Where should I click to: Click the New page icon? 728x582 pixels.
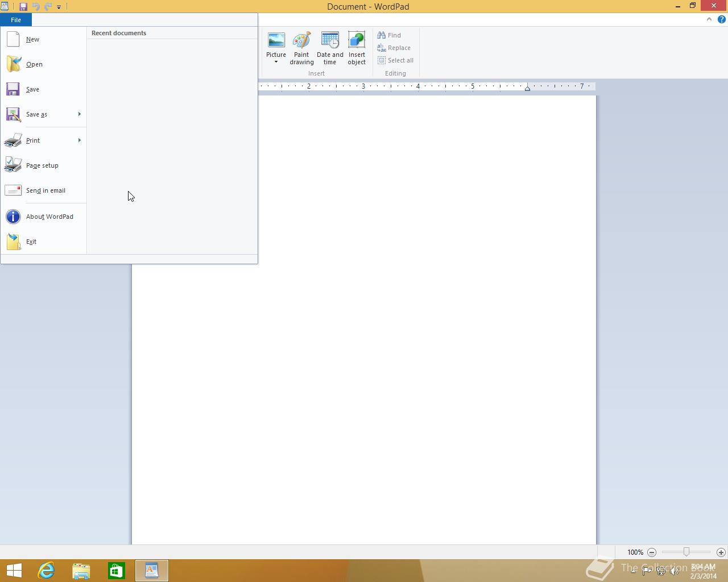13,39
